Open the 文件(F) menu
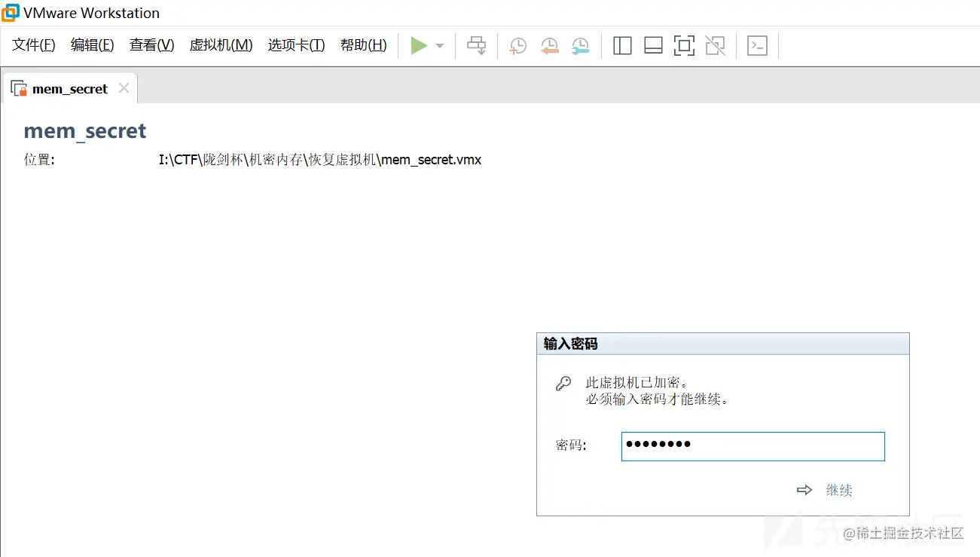 click(x=34, y=45)
